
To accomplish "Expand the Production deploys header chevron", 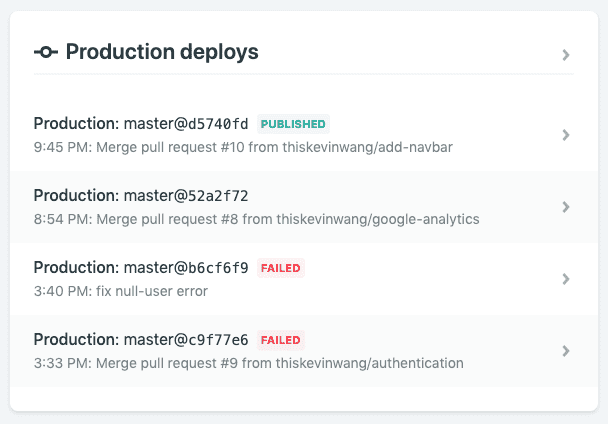I will pos(566,55).
